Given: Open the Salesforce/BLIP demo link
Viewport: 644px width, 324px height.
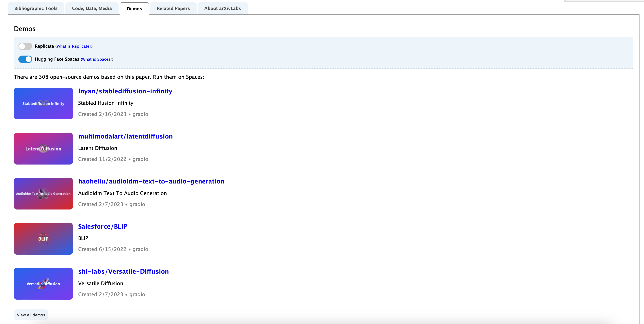Looking at the screenshot, I should pos(103,226).
